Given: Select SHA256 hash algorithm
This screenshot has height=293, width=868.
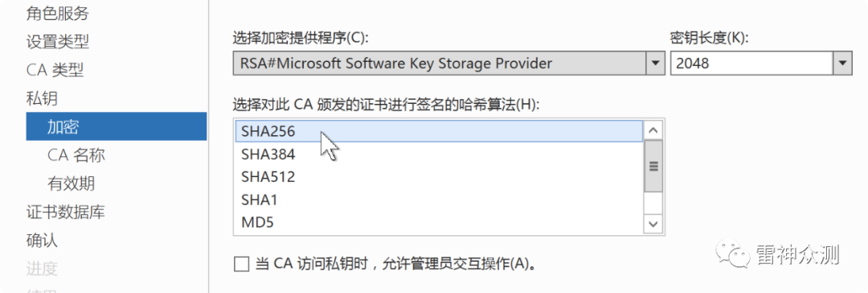Looking at the screenshot, I should tap(439, 131).
